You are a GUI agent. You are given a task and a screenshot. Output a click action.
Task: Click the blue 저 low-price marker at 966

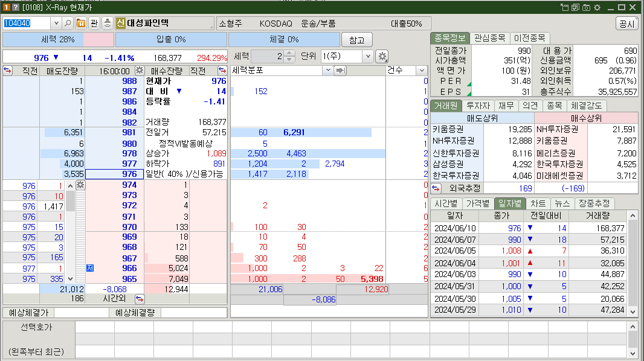coord(91,268)
